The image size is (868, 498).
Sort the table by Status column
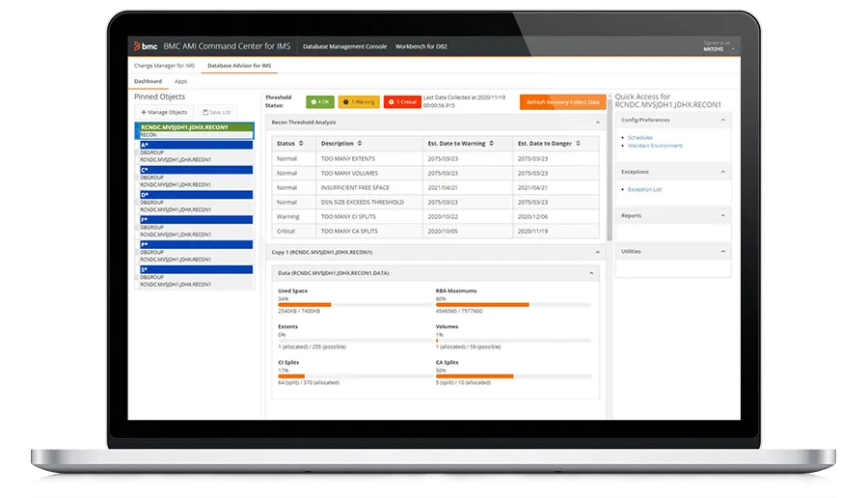click(x=301, y=144)
